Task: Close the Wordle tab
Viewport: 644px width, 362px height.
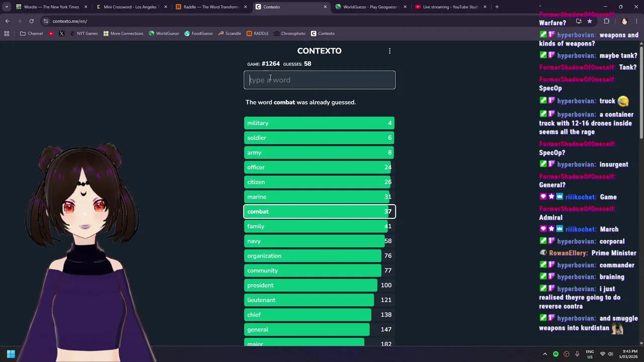Action: 86,7
